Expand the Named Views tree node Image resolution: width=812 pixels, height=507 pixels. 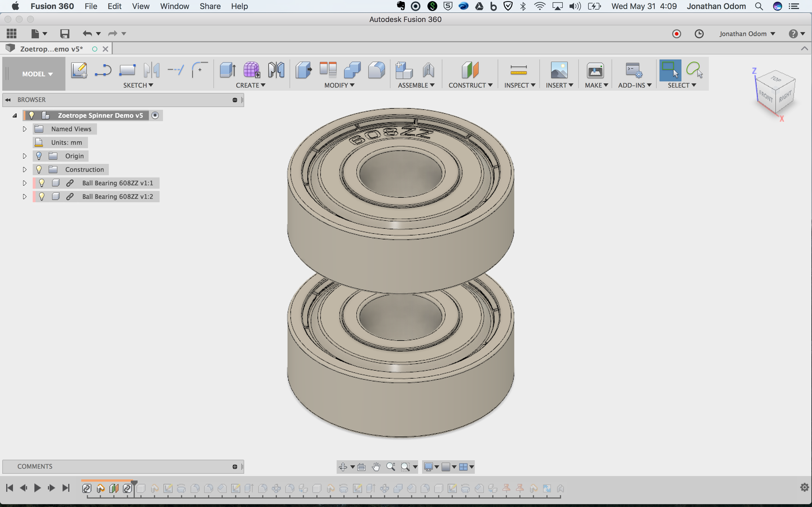pyautogui.click(x=25, y=129)
